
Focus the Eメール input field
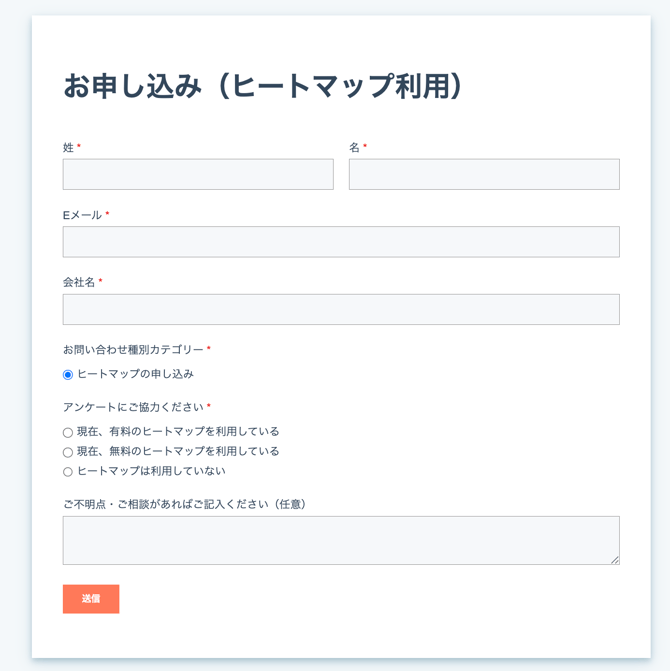coord(341,242)
